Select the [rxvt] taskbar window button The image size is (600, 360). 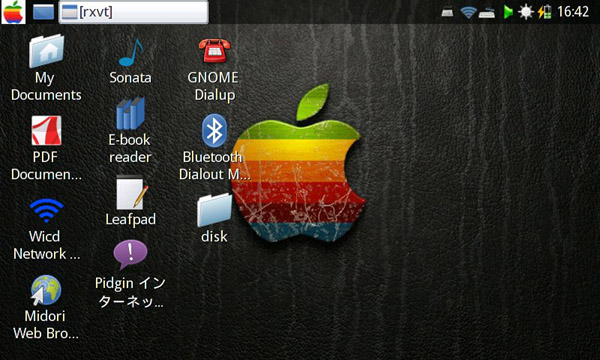(134, 12)
